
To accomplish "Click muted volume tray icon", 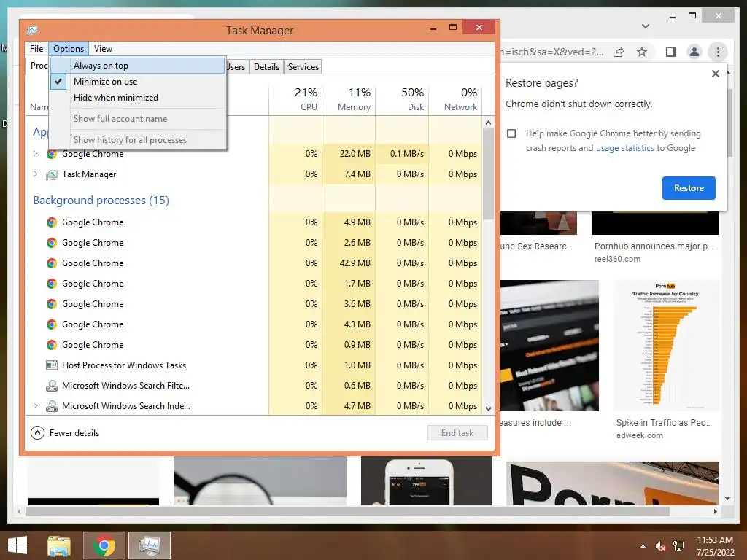I will coord(661,546).
